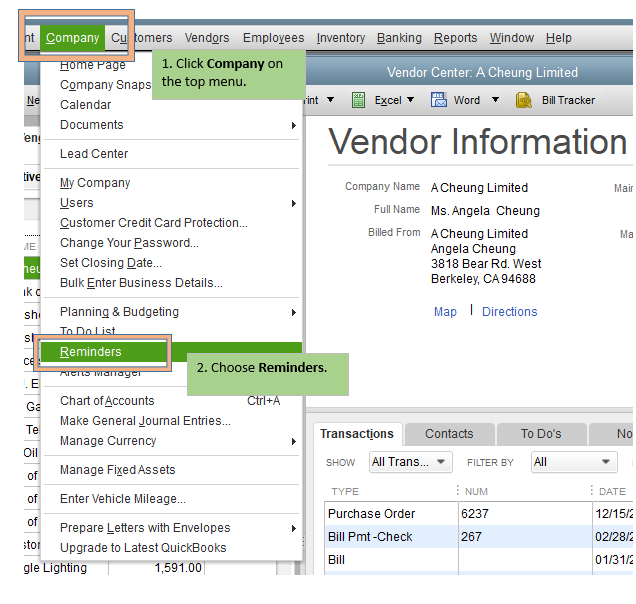Viewport: 636px width, 604px height.
Task: Open the Employees menu
Action: 273,38
